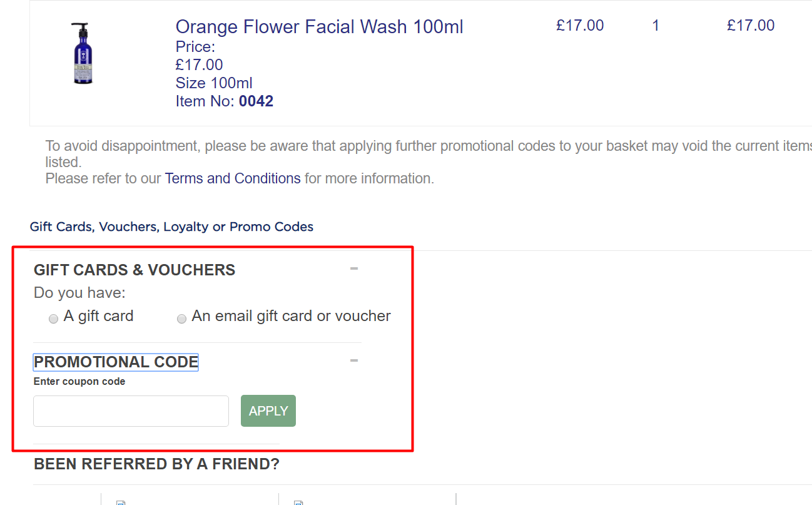
Task: Click the unit price £17.00 next to the product
Action: pos(579,25)
